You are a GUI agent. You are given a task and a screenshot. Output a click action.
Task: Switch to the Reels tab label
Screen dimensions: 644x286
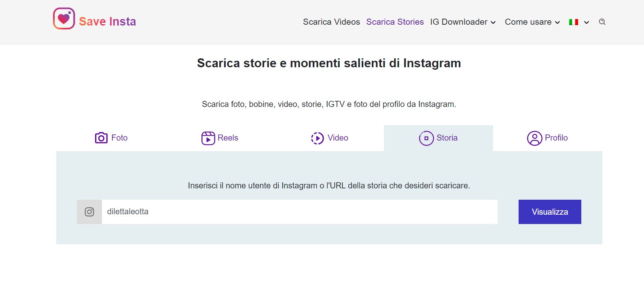point(228,138)
